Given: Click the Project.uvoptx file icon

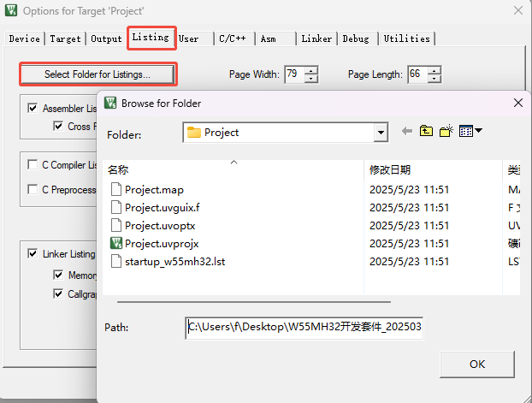Looking at the screenshot, I should [x=116, y=225].
